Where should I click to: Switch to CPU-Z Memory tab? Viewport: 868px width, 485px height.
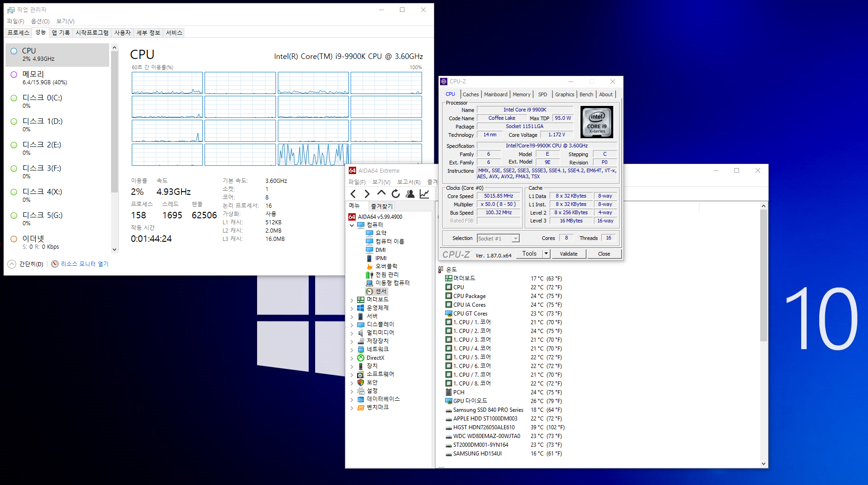coord(522,94)
